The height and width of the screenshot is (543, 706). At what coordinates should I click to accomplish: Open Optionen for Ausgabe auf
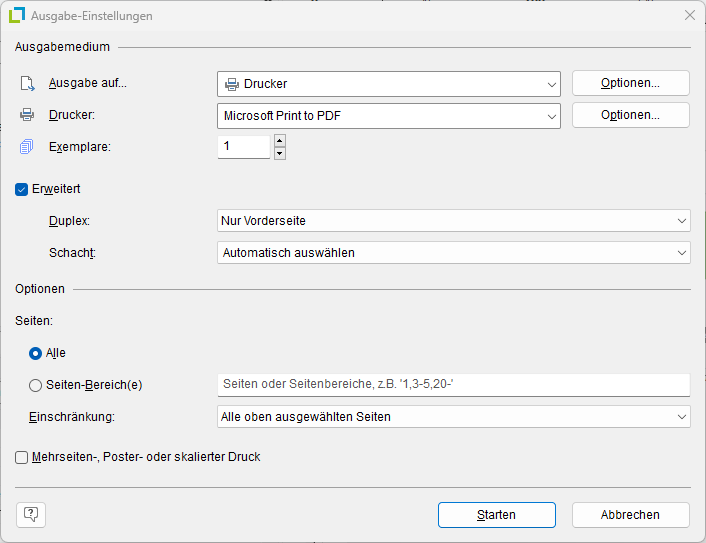pyautogui.click(x=630, y=83)
